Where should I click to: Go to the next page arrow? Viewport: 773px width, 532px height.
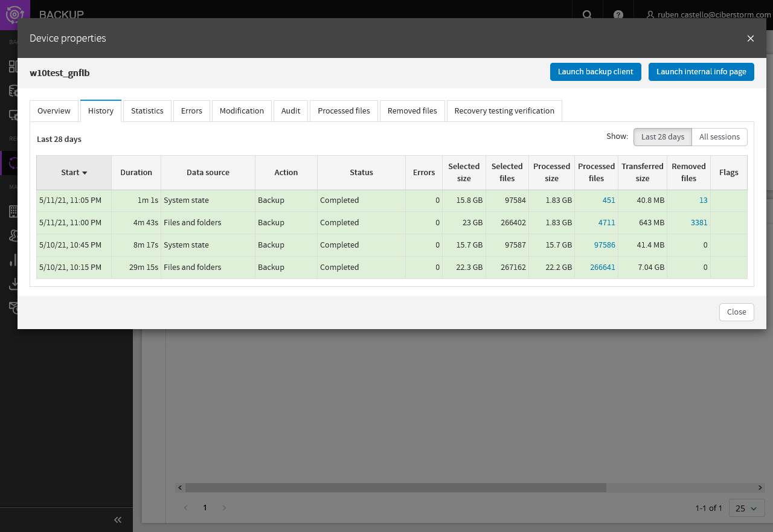(x=224, y=508)
